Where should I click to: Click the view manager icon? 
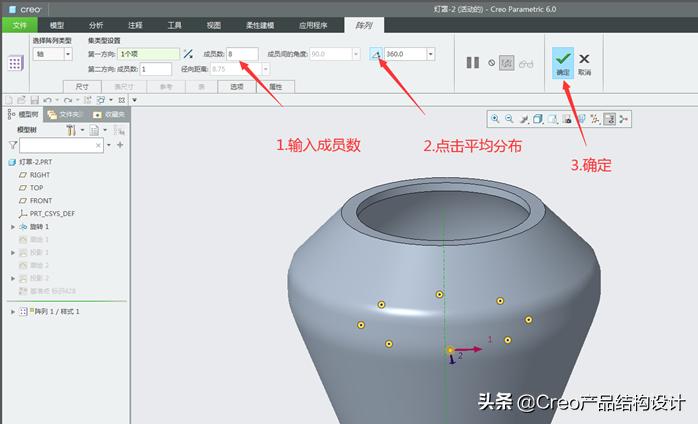567,119
